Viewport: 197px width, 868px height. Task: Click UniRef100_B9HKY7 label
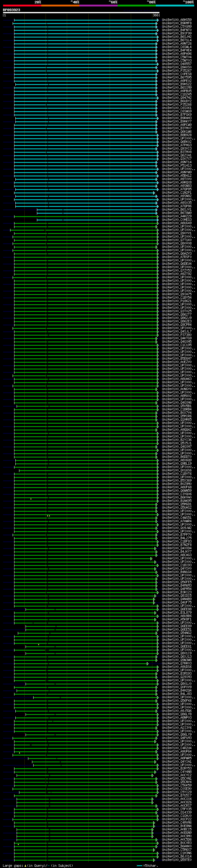177,121
